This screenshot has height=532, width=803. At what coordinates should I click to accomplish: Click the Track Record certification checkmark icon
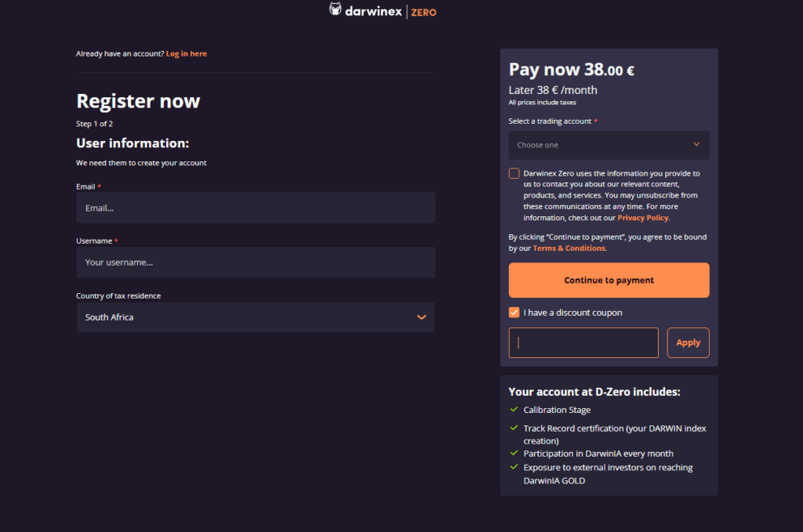click(x=514, y=429)
